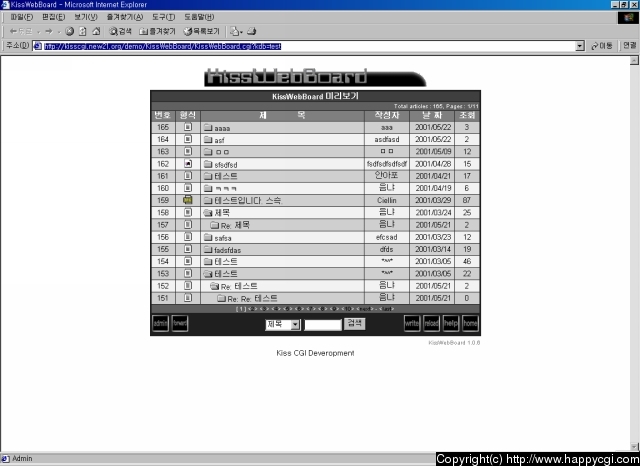640x466 pixels.
Task: Click the Kiss CGI Deveropment text
Action: click(x=315, y=353)
